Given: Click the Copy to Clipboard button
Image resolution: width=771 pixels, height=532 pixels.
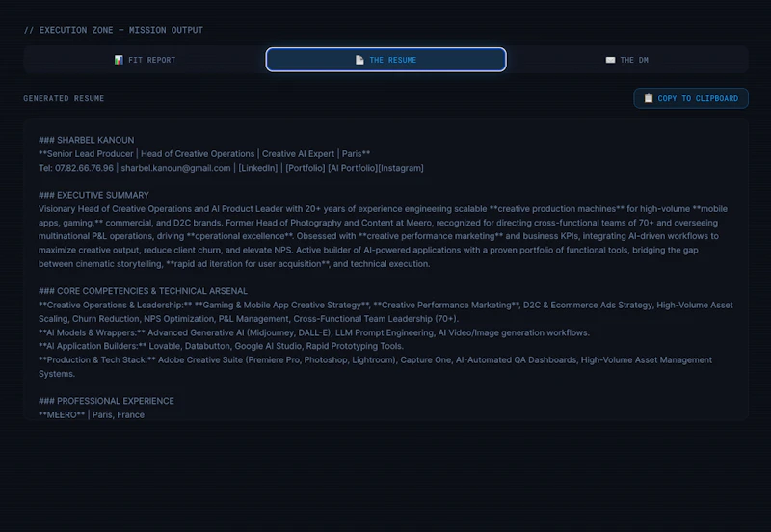Looking at the screenshot, I should pos(691,98).
